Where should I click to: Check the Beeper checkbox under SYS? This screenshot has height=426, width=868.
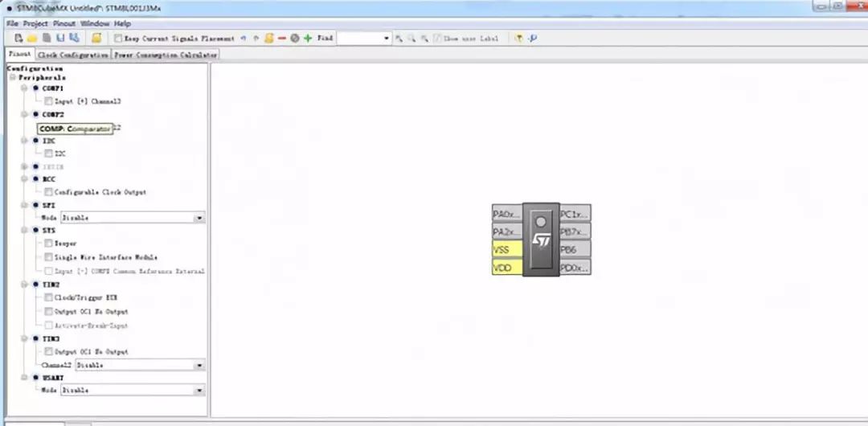coord(49,244)
